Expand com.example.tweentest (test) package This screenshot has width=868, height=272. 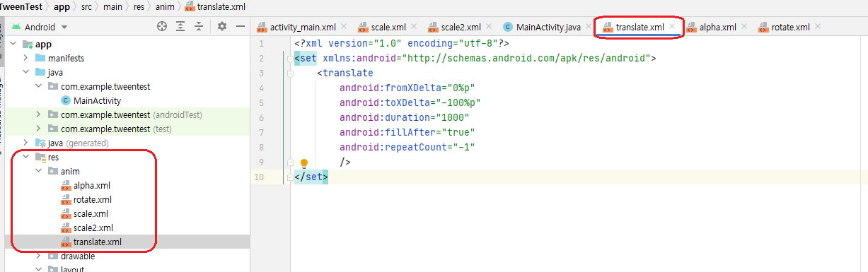(39, 129)
